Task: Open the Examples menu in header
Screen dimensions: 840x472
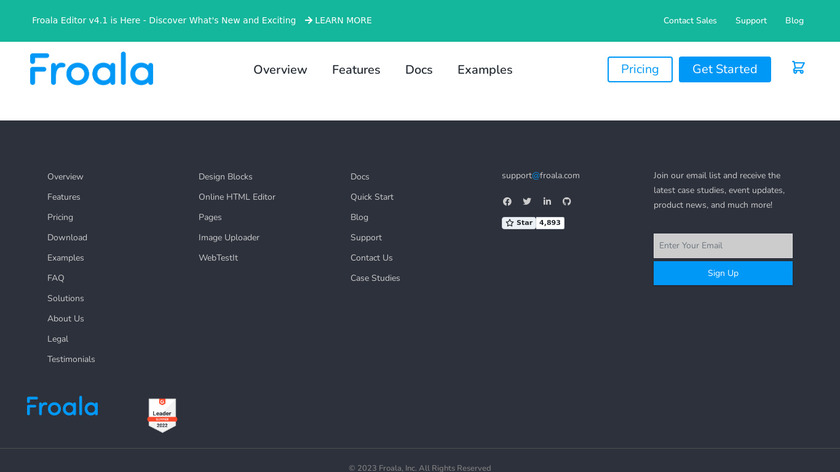Action: (485, 70)
